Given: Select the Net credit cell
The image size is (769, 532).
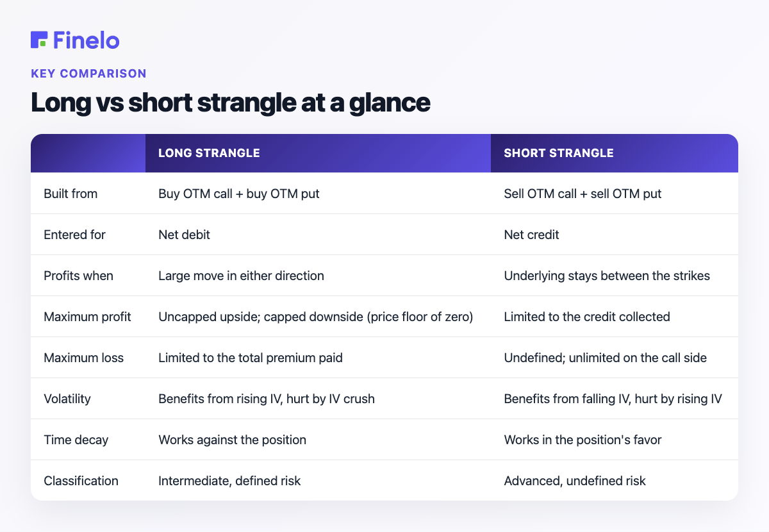Looking at the screenshot, I should coord(531,235).
